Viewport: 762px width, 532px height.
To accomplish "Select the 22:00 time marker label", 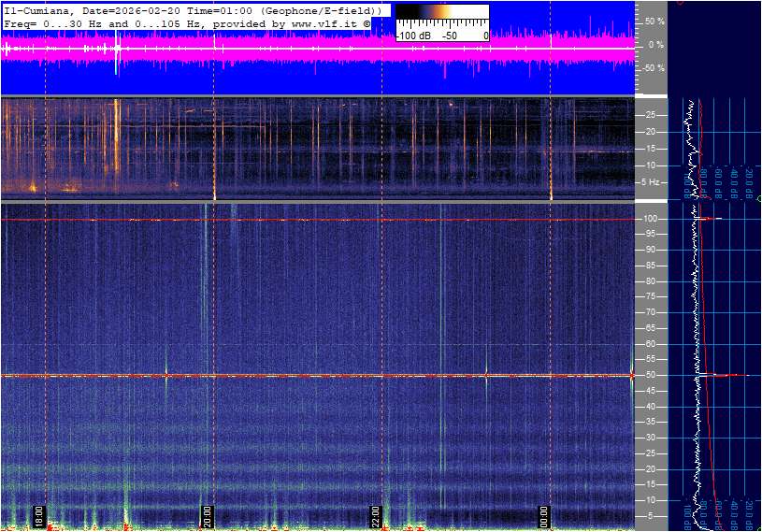I will (x=375, y=516).
